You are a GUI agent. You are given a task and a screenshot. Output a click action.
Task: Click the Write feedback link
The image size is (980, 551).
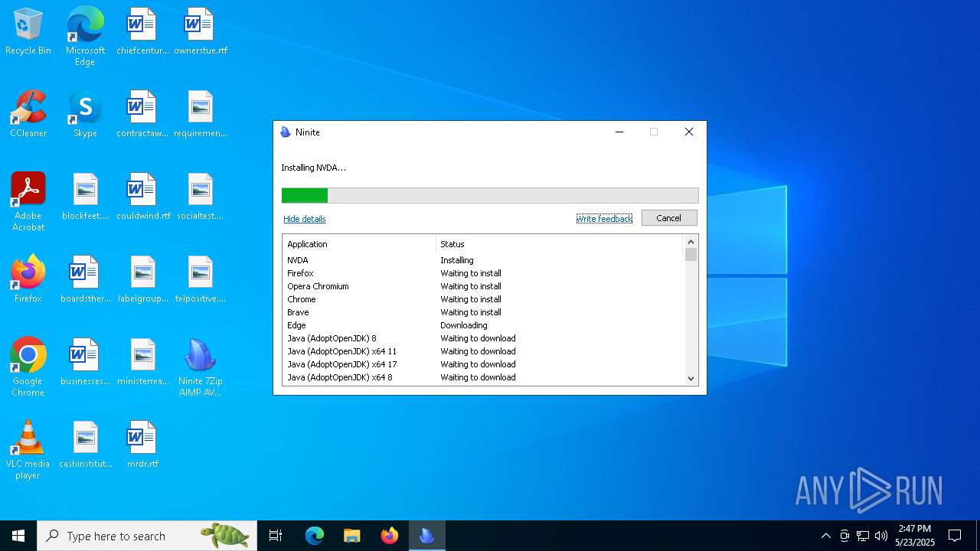click(604, 219)
